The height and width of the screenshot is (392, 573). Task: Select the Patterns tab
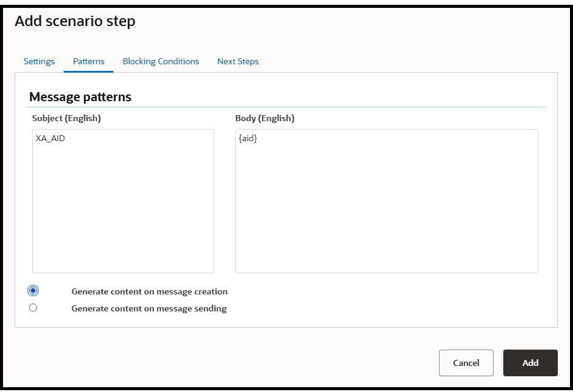pos(89,61)
